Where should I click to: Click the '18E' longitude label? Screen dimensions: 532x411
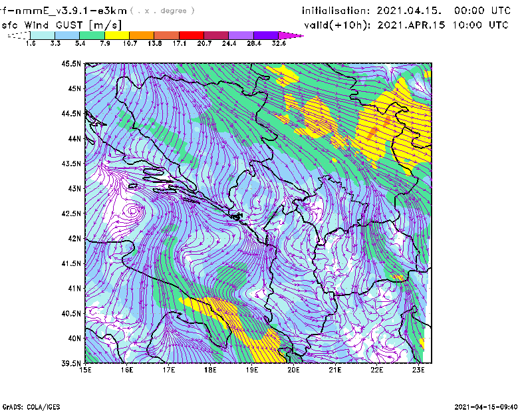point(210,370)
